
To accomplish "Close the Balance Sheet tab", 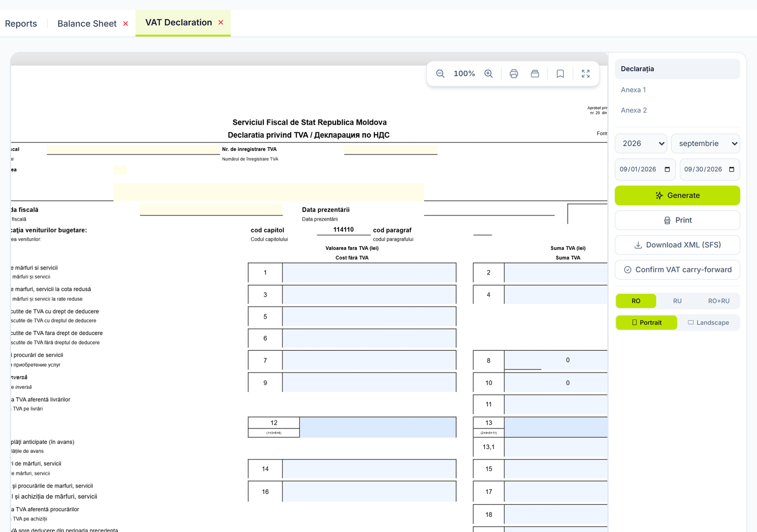I will pos(126,24).
